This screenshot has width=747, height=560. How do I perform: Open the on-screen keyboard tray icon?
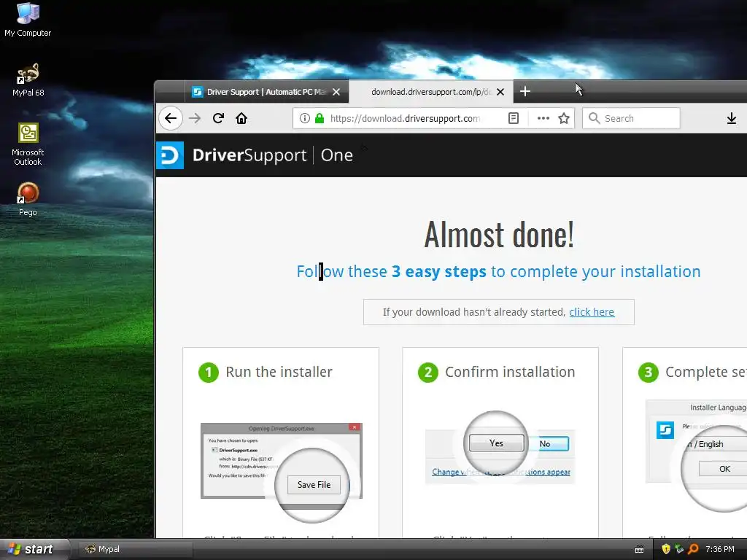click(x=639, y=550)
